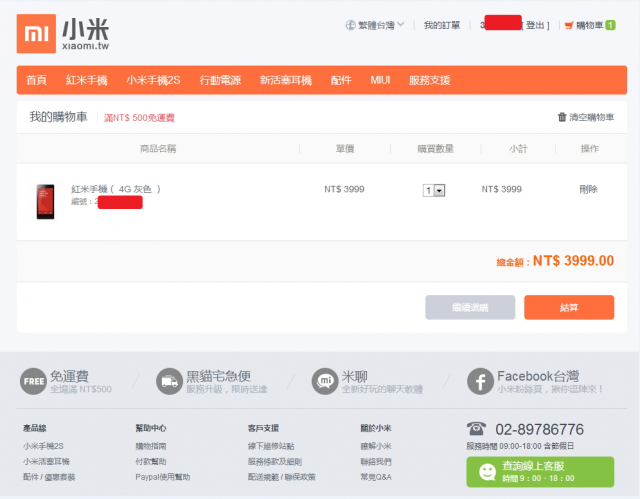Open footer link 小米手機2S
Image resolution: width=640 pixels, height=499 pixels.
click(43, 446)
